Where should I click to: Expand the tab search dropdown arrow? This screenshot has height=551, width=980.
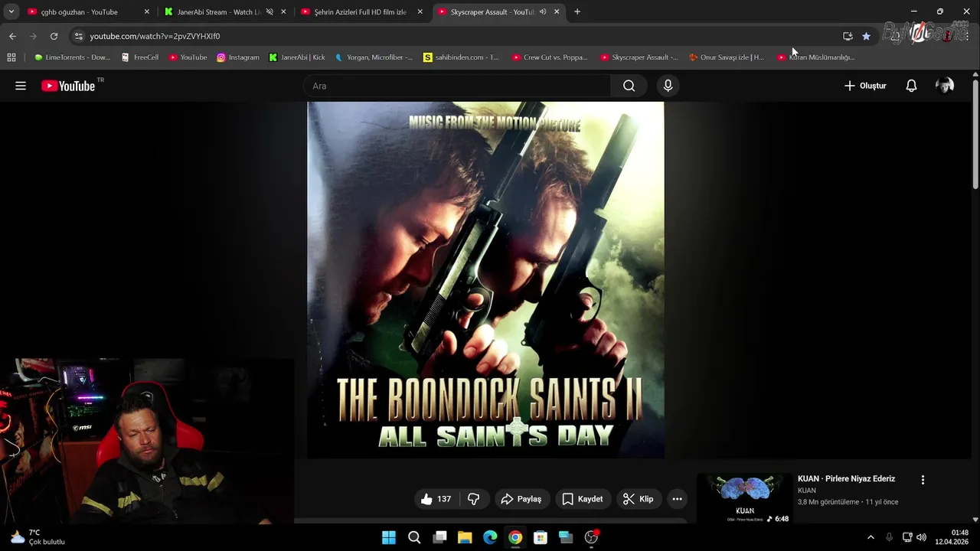(x=11, y=12)
